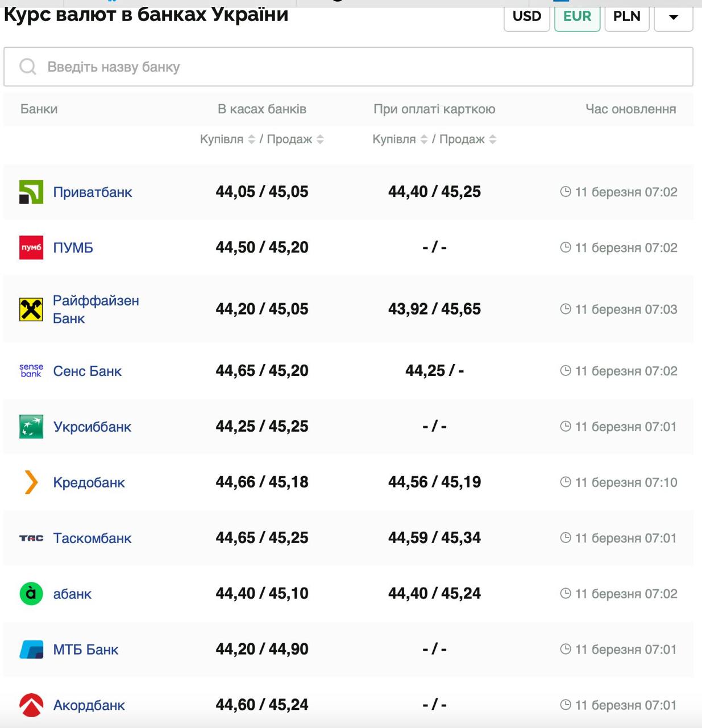702x728 pixels.
Task: Switch to the USD currency tab
Action: coord(526,17)
